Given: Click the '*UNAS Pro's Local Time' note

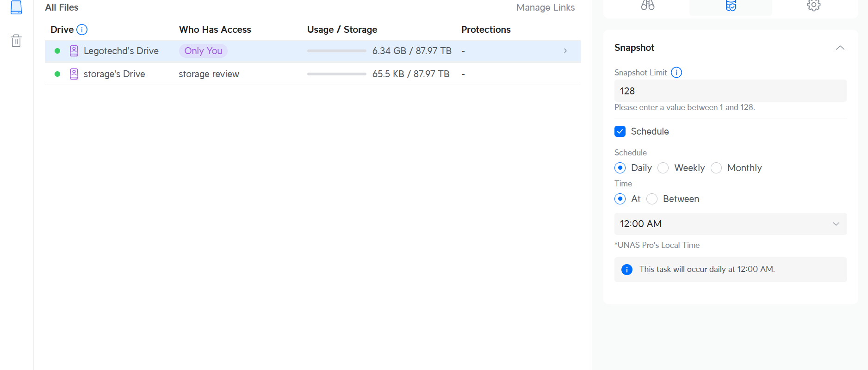Looking at the screenshot, I should tap(657, 245).
